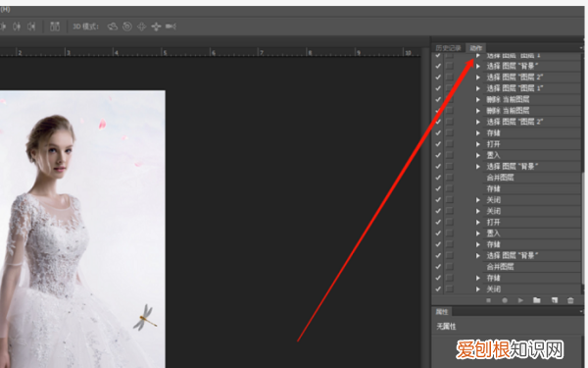Expand the first 选择 图层 "图层 2" step

[478, 78]
